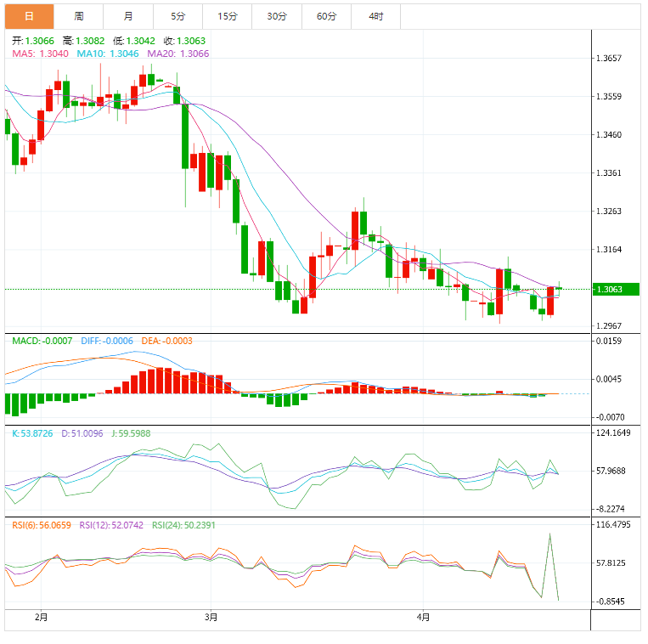
Task: Click the 开: 1.3066 open price text
Action: coord(33,41)
